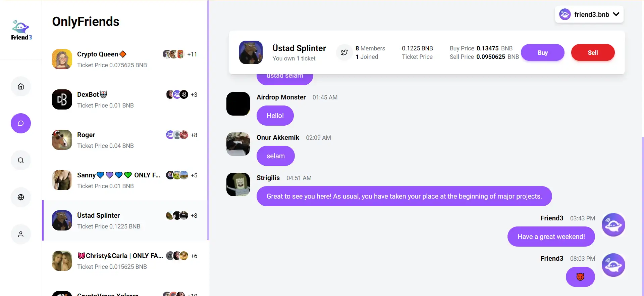Open the home icon in sidebar
The image size is (644, 296).
(x=21, y=86)
